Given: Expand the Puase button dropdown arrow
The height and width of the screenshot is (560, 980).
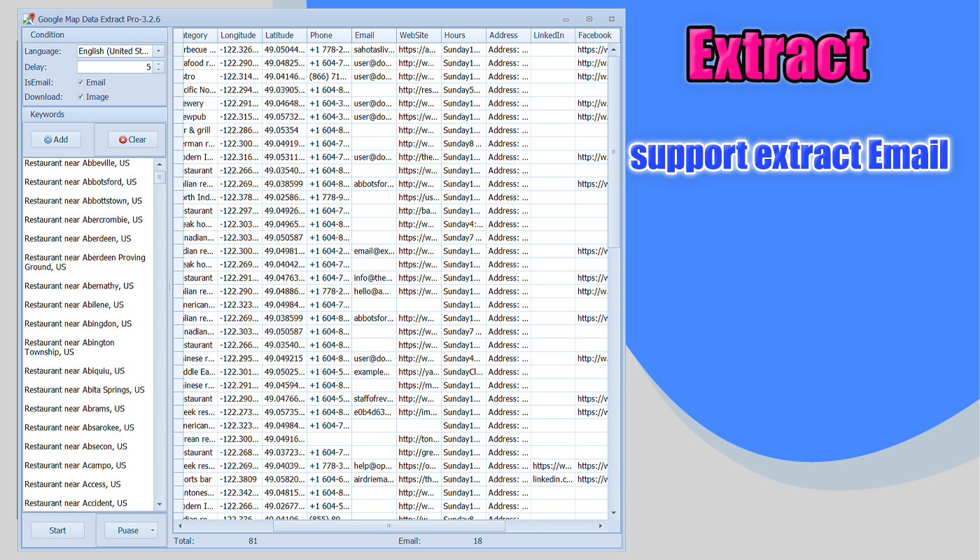Looking at the screenshot, I should coord(153,531).
